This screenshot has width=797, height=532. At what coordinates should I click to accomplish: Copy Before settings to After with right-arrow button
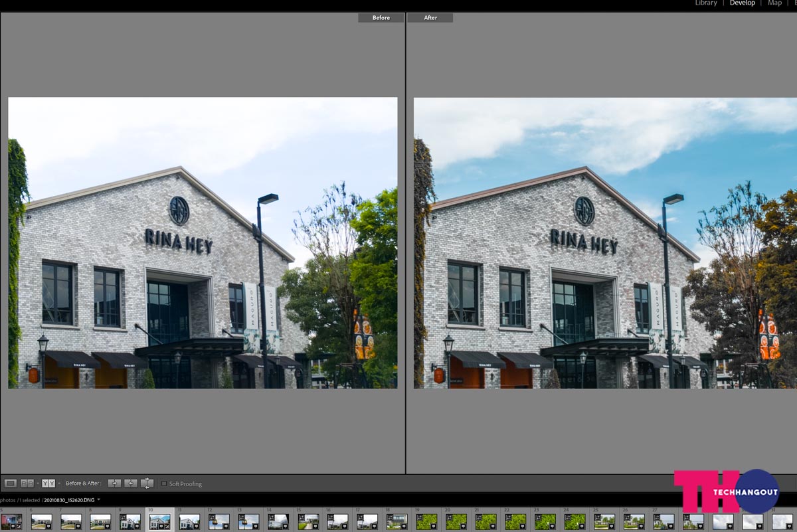coord(114,484)
